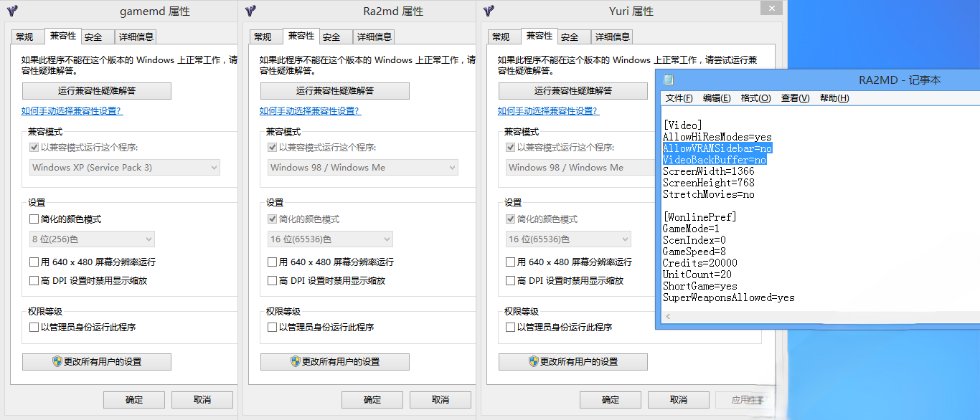Click 取消 in gamemd window

tap(202, 400)
